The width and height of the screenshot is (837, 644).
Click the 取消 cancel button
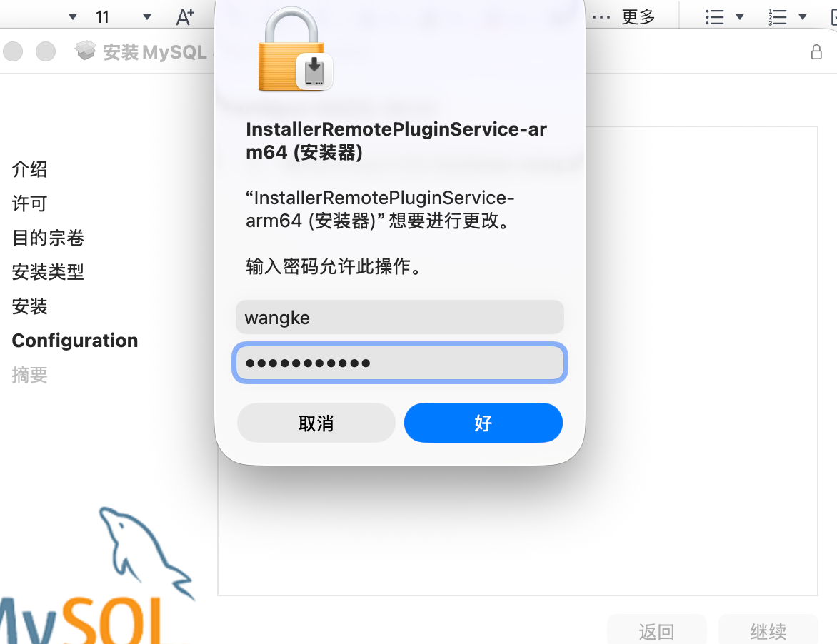pyautogui.click(x=316, y=423)
